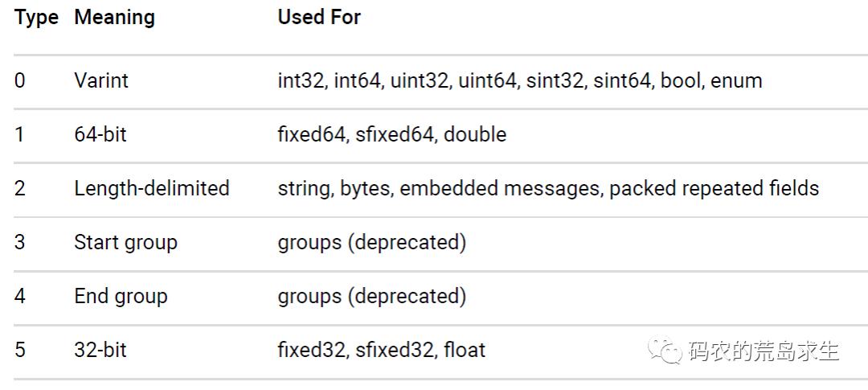Click the "string, bytes, embedded messages" cell
Image resolution: width=868 pixels, height=390 pixels.
pyautogui.click(x=548, y=188)
